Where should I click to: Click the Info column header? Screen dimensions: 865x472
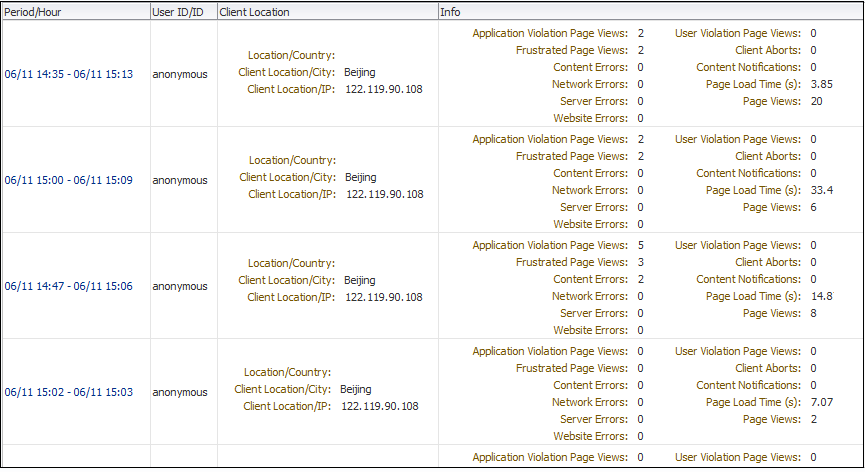[x=650, y=12]
